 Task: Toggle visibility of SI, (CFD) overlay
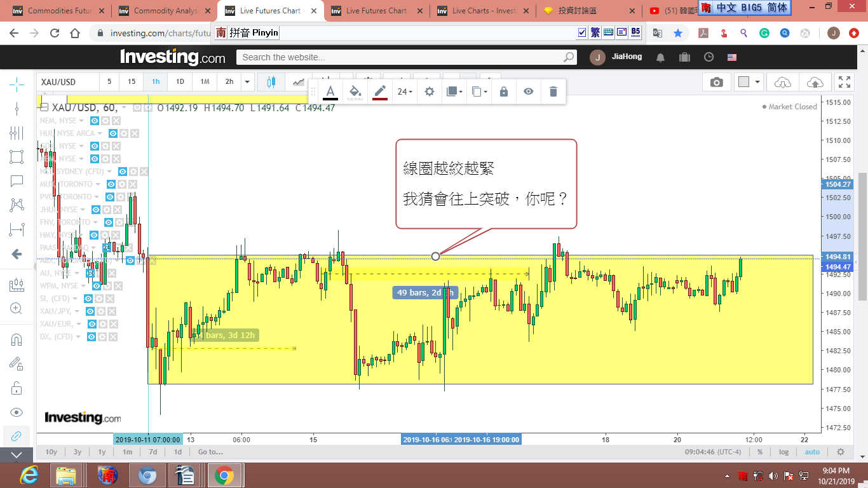tap(88, 299)
